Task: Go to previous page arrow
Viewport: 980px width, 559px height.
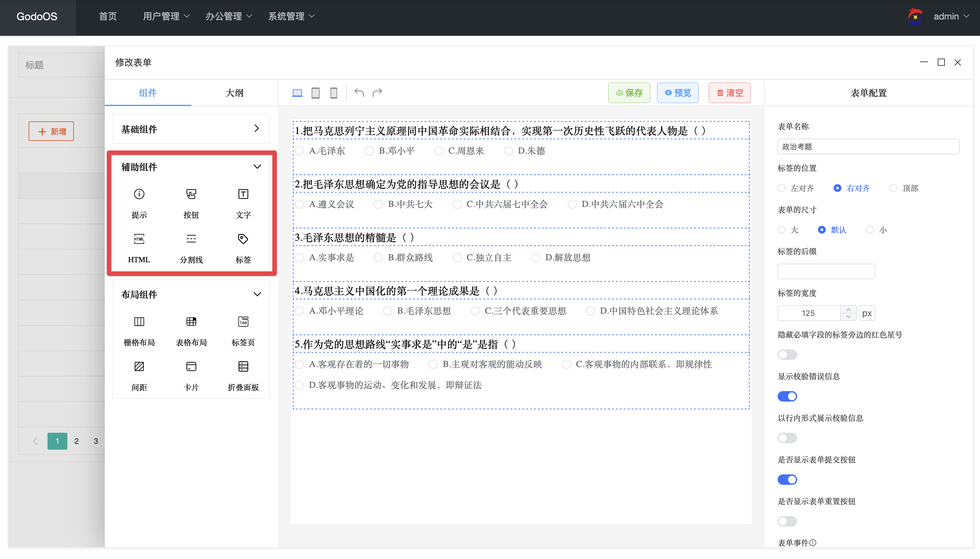Action: pyautogui.click(x=35, y=441)
